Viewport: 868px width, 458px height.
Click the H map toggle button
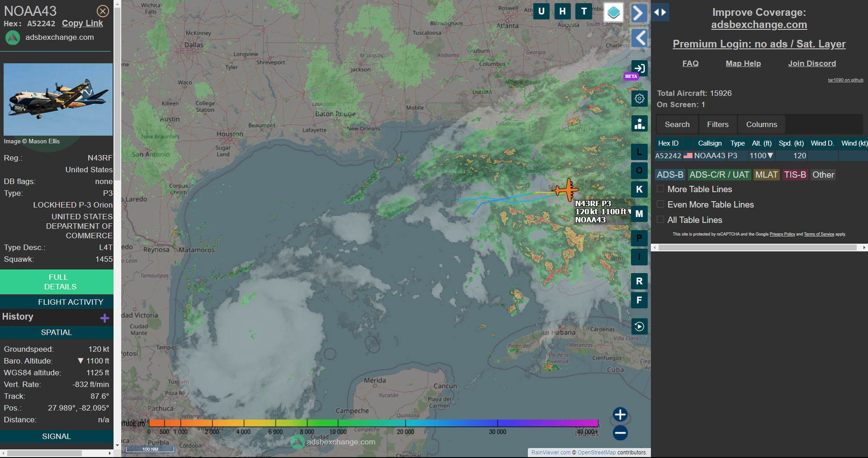point(562,11)
